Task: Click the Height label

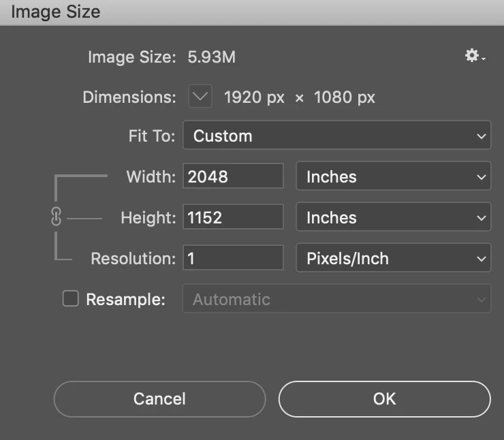Action: (x=148, y=218)
